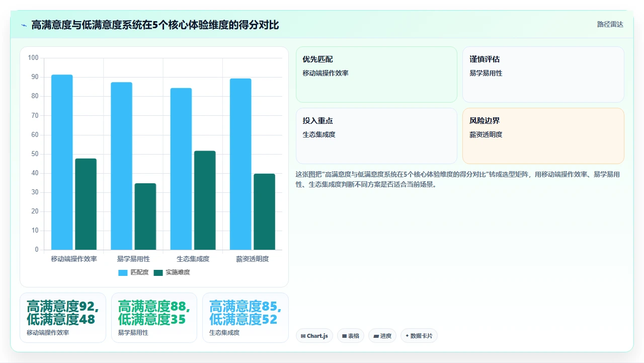This screenshot has height=363, width=644.
Task: Click the 实施难度 legend label
Action: click(x=178, y=272)
